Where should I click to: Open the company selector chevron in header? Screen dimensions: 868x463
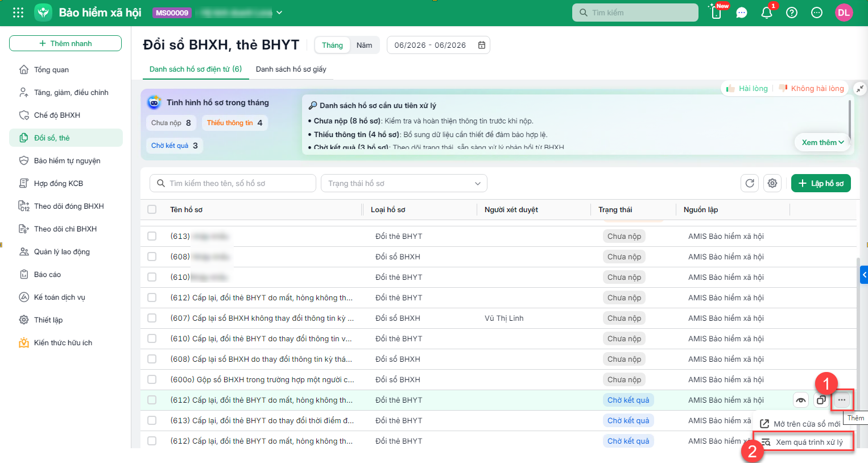[x=279, y=13]
